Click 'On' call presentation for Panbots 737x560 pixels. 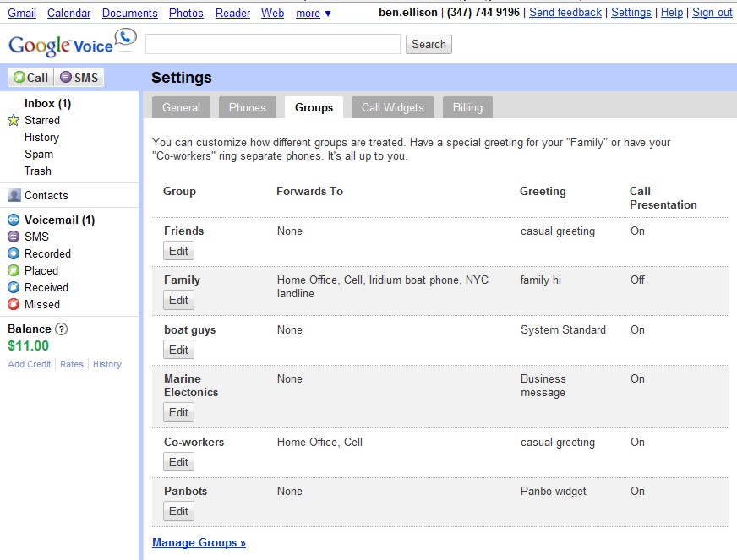click(x=637, y=492)
